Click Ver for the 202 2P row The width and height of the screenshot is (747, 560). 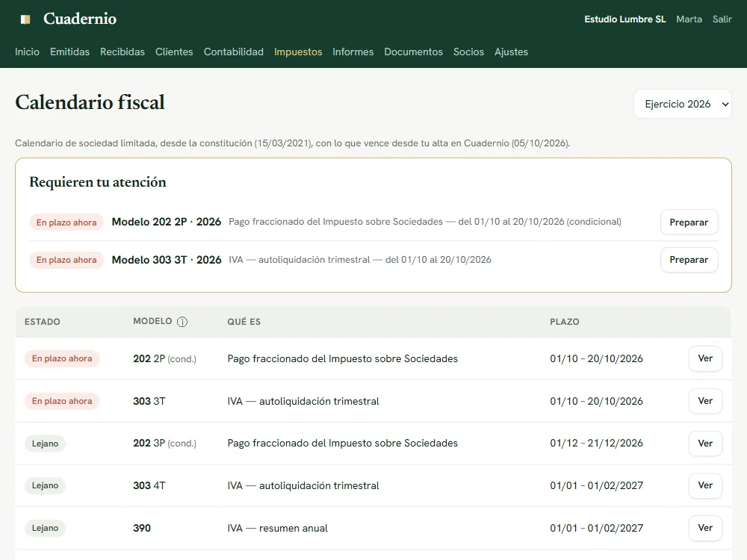pos(705,358)
